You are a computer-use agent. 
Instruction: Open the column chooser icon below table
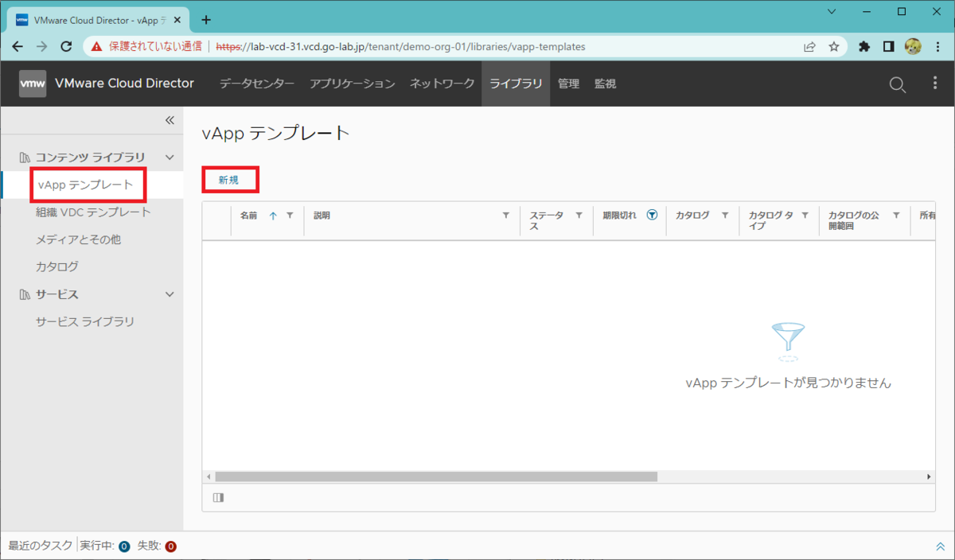[218, 498]
